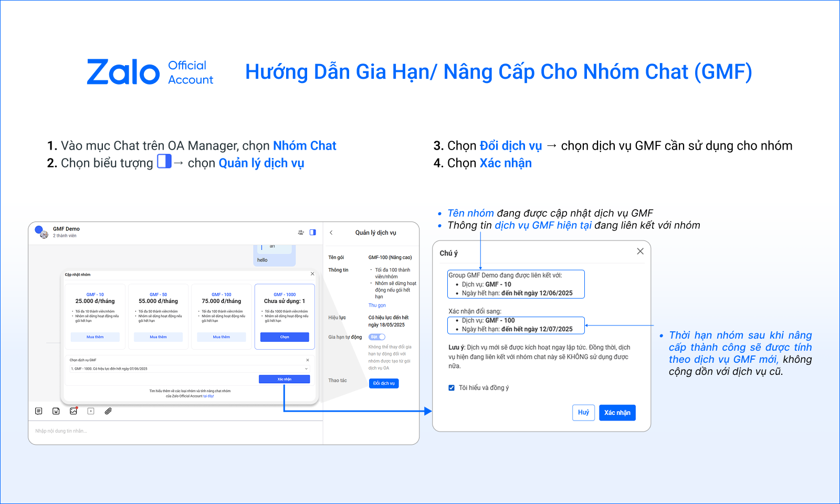Click the Chưa sử dụng: 1 label
This screenshot has width=840, height=504.
285,301
